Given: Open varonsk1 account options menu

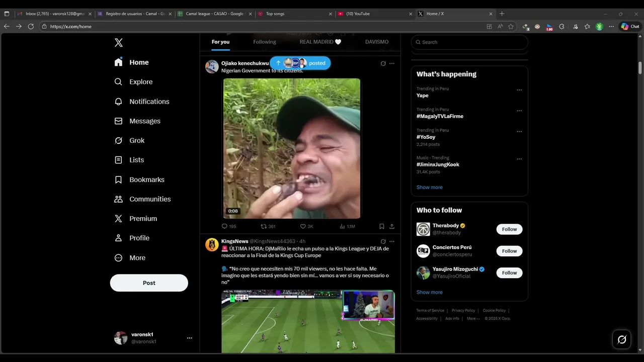Looking at the screenshot, I should click(190, 338).
